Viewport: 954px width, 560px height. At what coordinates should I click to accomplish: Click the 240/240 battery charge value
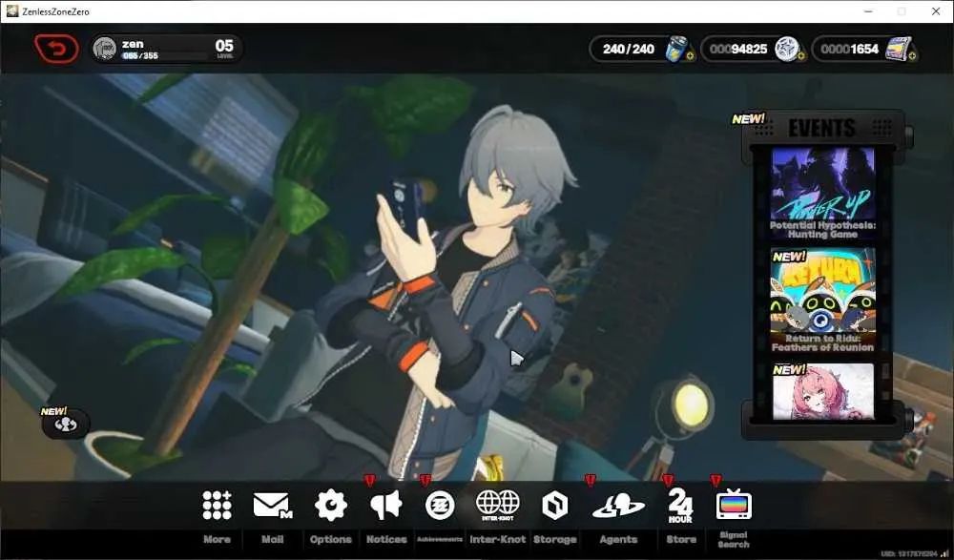(629, 49)
